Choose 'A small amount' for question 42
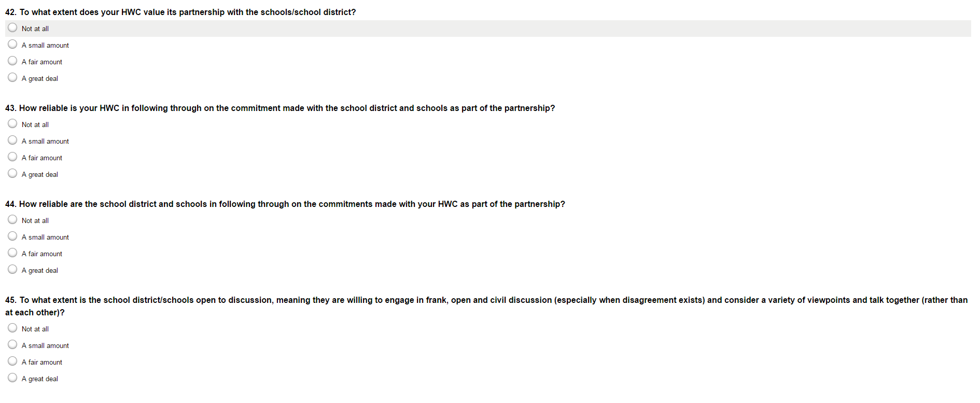 point(12,45)
